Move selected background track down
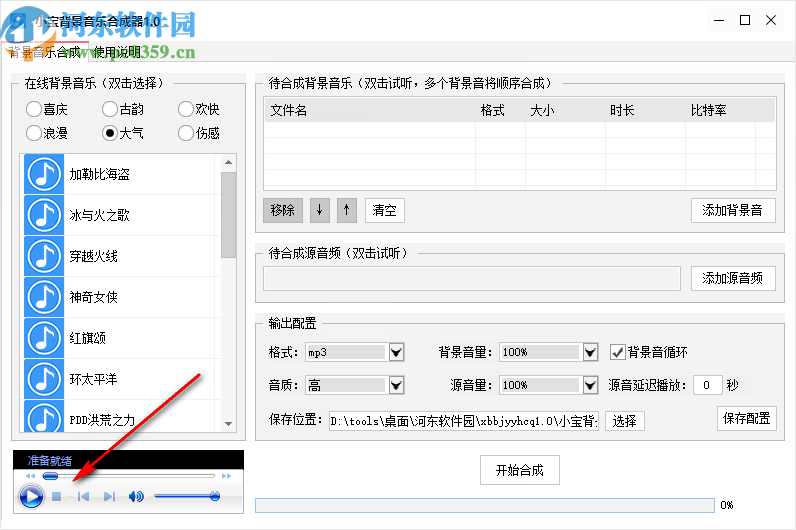796x530 pixels. [320, 210]
